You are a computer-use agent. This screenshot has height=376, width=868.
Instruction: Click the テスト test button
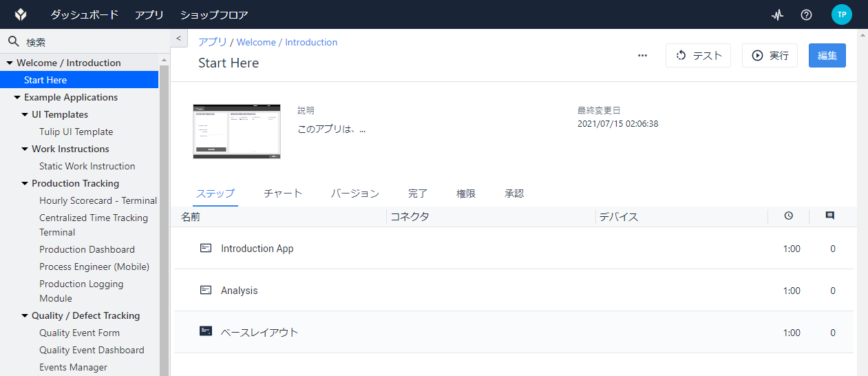click(x=698, y=56)
